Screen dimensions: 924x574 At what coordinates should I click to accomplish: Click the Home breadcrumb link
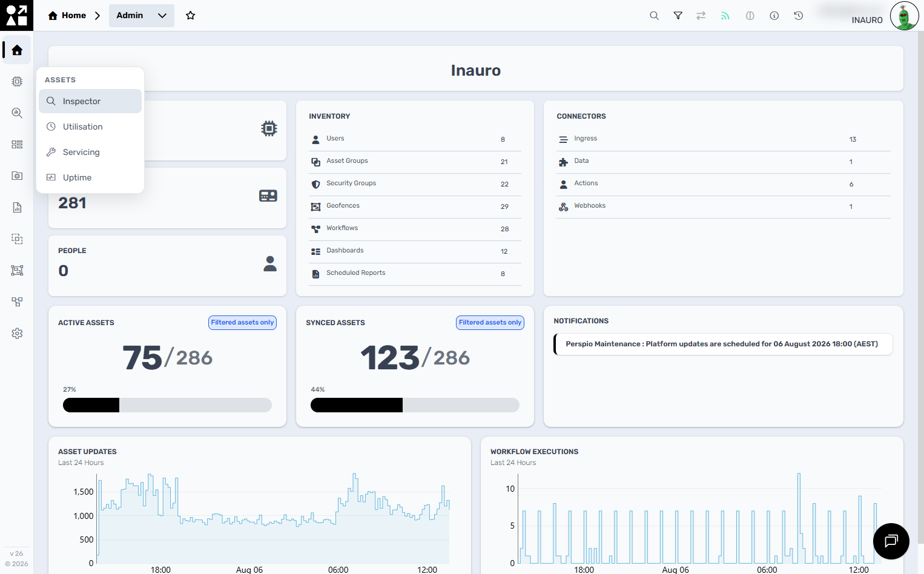coord(67,16)
